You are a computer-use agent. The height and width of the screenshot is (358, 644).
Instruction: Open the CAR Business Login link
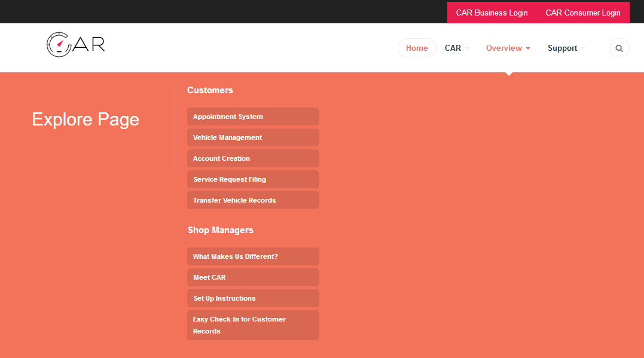click(x=492, y=13)
